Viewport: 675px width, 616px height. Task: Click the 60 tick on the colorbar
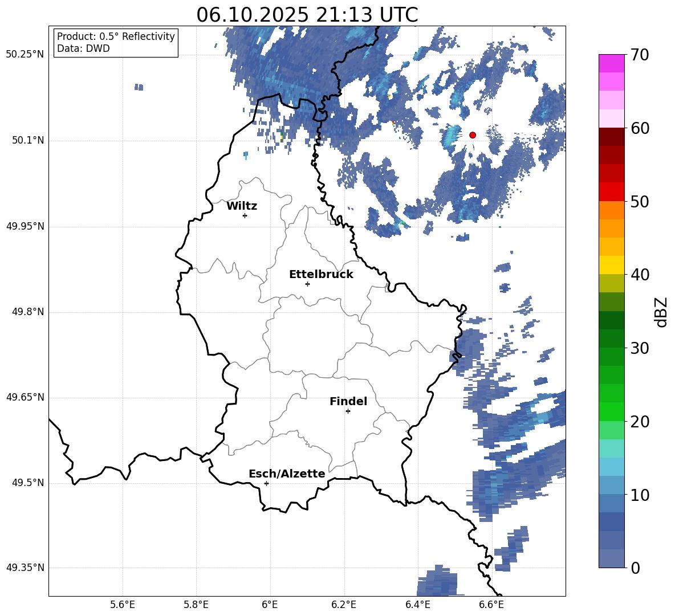coord(640,128)
